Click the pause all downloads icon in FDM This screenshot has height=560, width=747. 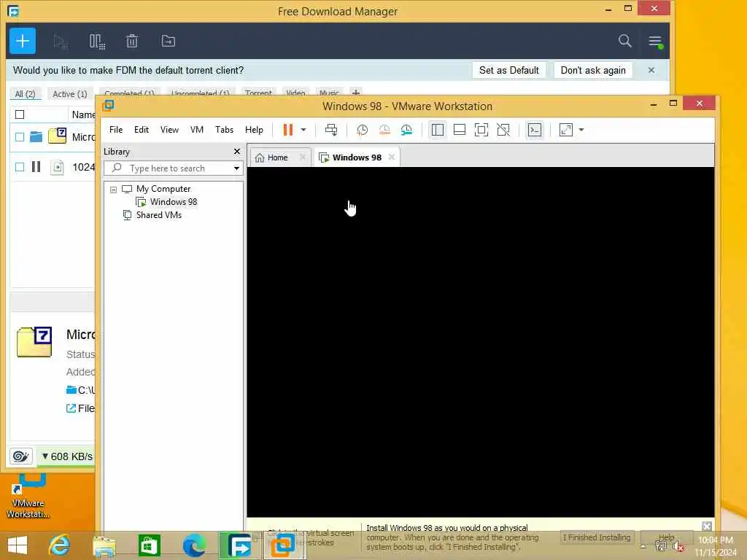(x=97, y=42)
